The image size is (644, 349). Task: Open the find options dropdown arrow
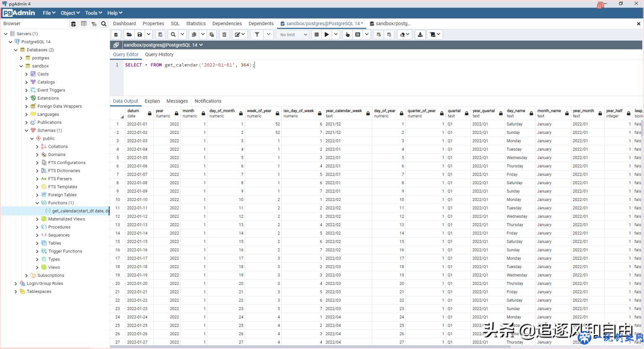(182, 34)
